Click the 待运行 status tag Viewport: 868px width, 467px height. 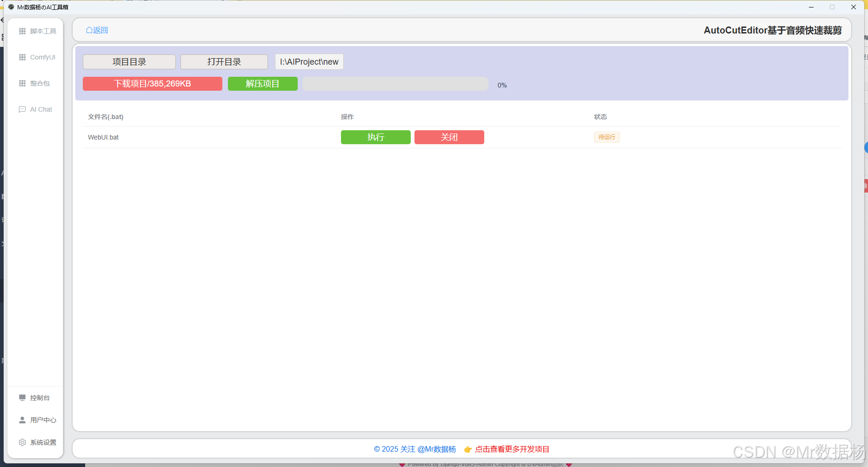click(x=607, y=137)
